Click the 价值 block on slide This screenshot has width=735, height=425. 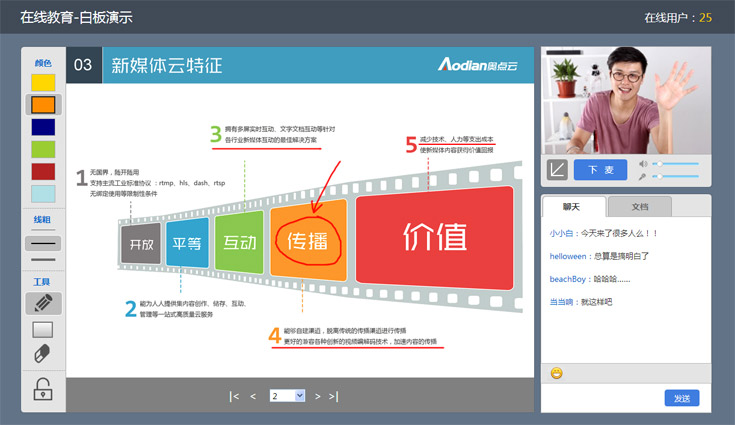(x=435, y=237)
